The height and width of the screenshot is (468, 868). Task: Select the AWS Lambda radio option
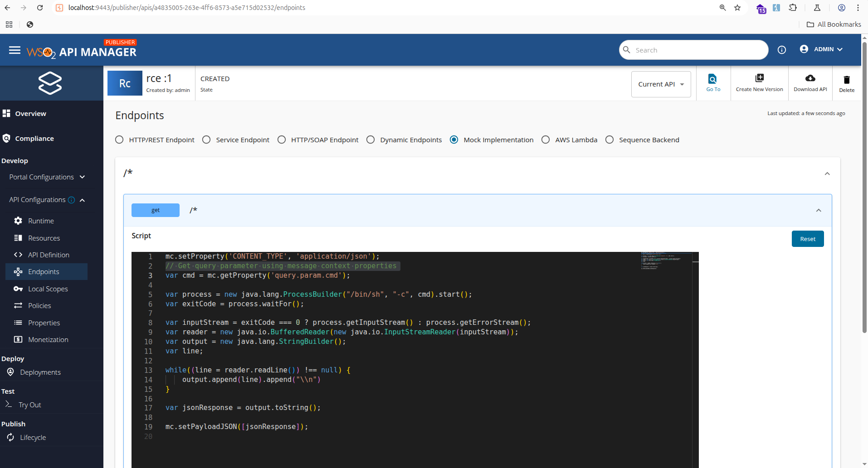(546, 140)
